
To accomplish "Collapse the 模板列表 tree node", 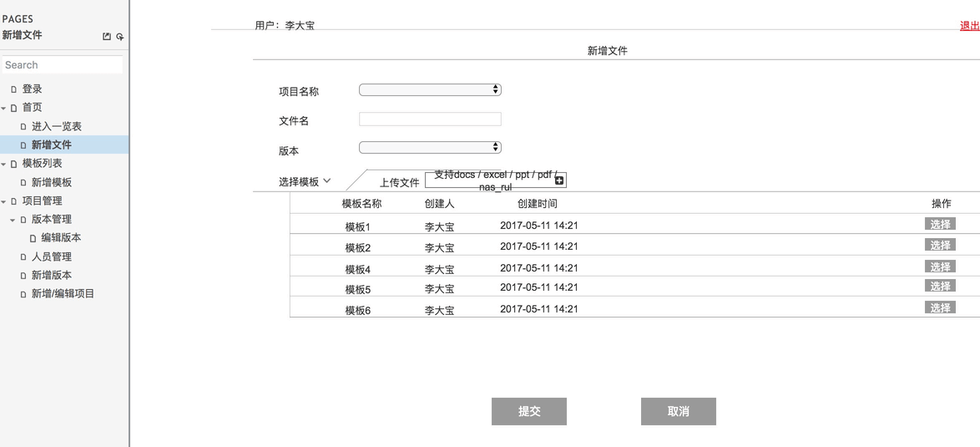I will [x=4, y=164].
